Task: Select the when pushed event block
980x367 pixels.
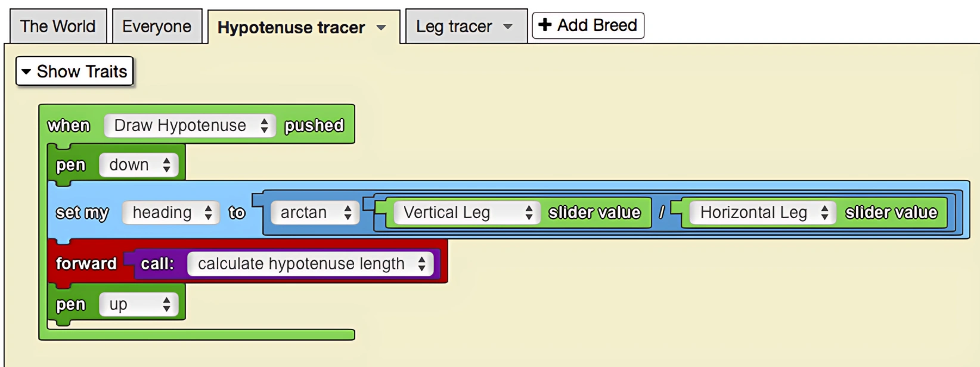Action: (70, 125)
